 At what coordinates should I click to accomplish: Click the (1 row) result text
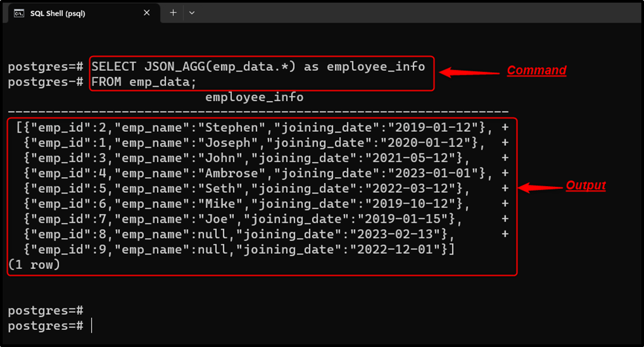(34, 265)
